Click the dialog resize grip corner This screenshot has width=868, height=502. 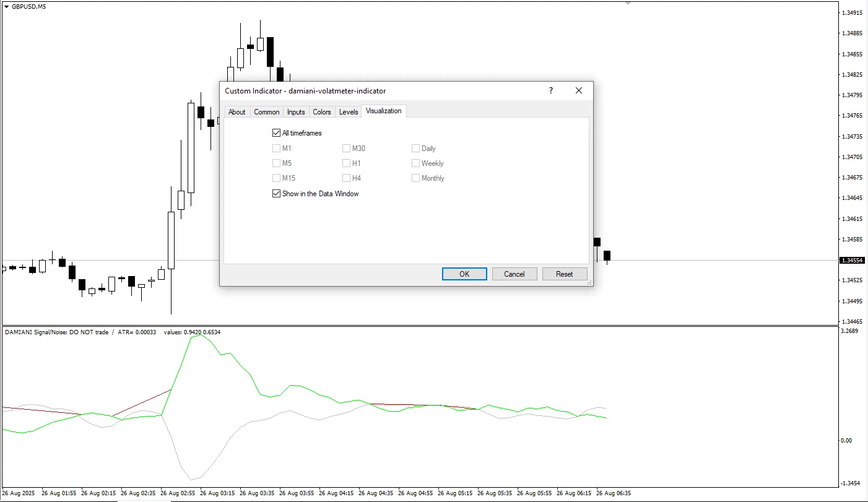[589, 282]
